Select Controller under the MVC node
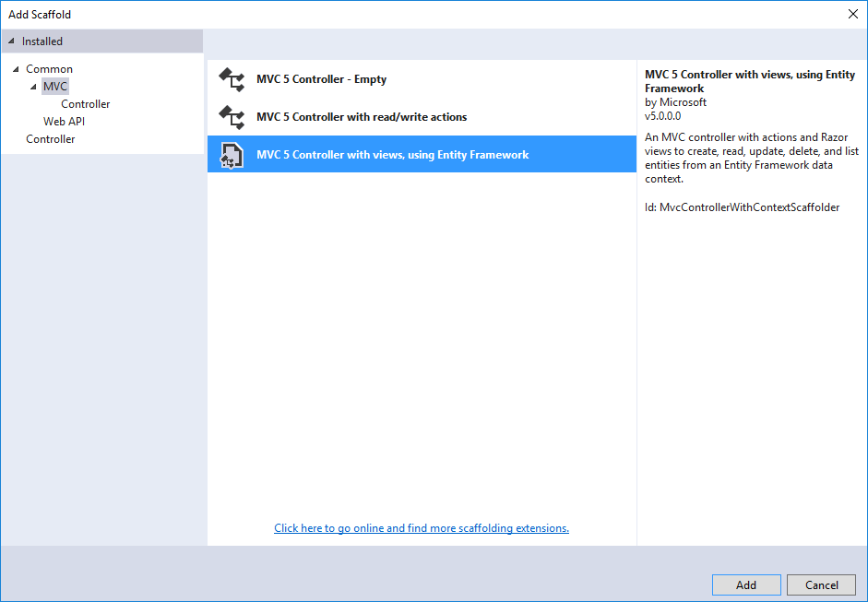 coord(85,104)
